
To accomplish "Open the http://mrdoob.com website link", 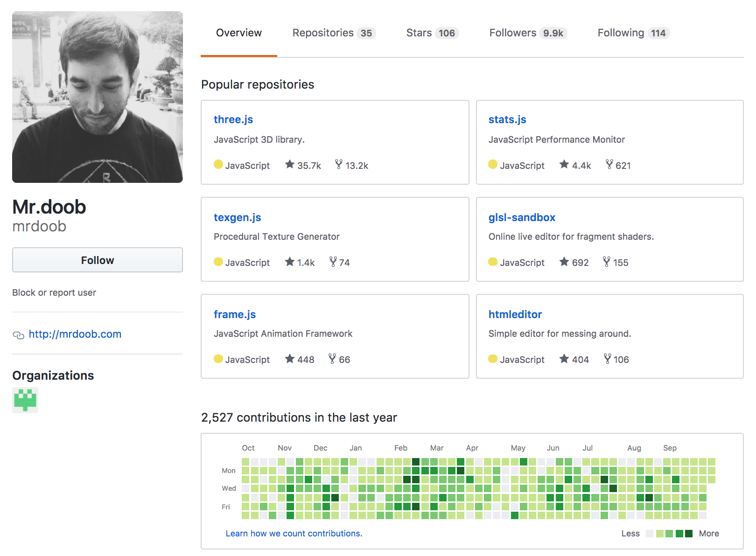I will coord(75,334).
